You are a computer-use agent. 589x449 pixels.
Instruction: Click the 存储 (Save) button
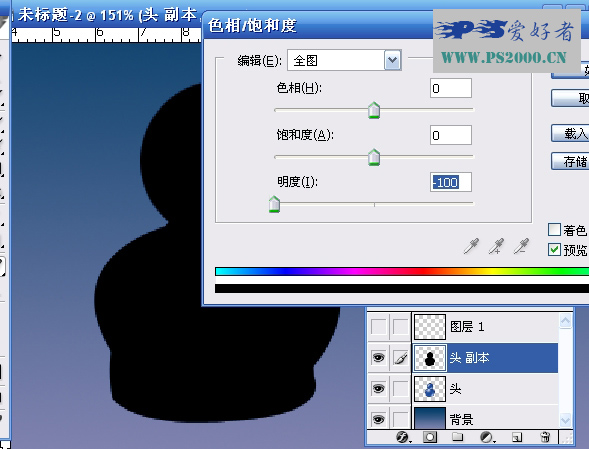point(570,162)
